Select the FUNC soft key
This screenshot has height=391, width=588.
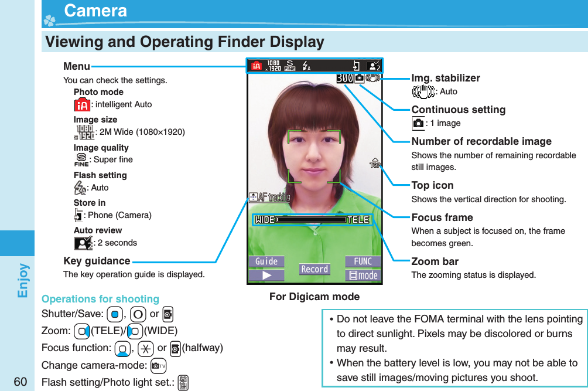click(363, 261)
